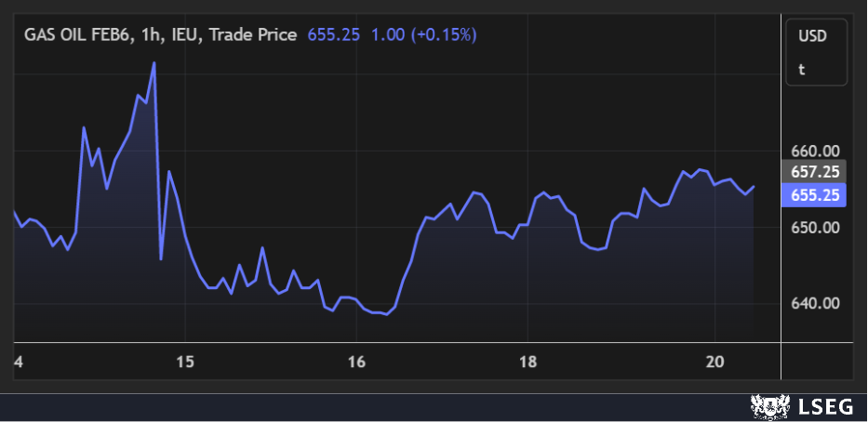Select date 16 on the time axis
Viewport: 868px width, 422px height.
click(356, 361)
